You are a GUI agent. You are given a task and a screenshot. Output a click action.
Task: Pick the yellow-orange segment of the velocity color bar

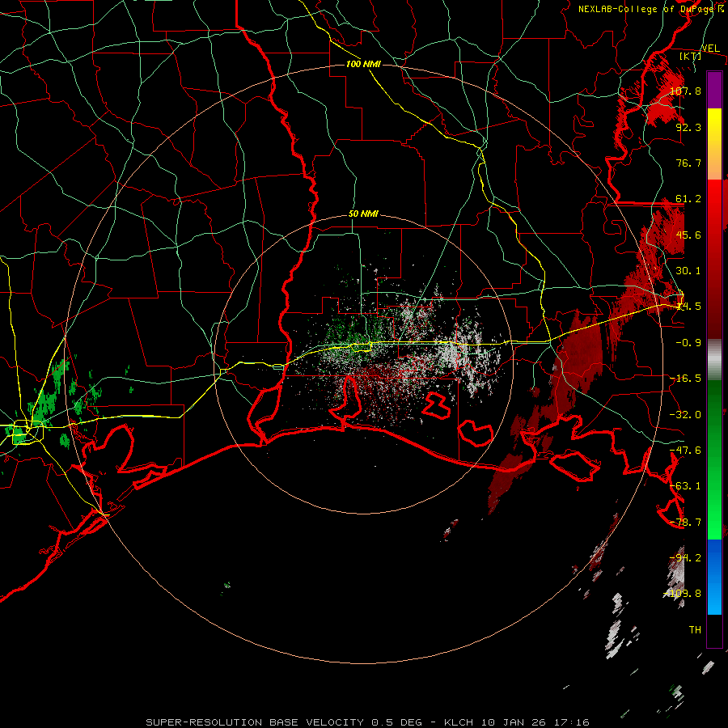click(x=714, y=144)
